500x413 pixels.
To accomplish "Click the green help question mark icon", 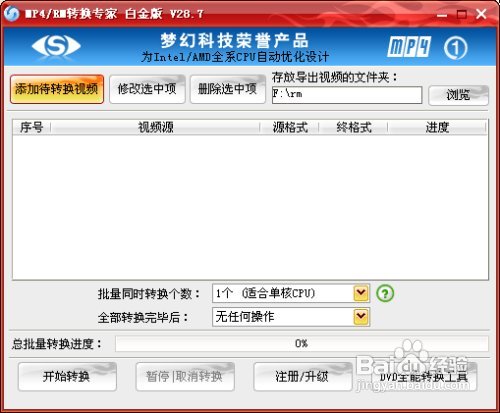I will [x=385, y=294].
